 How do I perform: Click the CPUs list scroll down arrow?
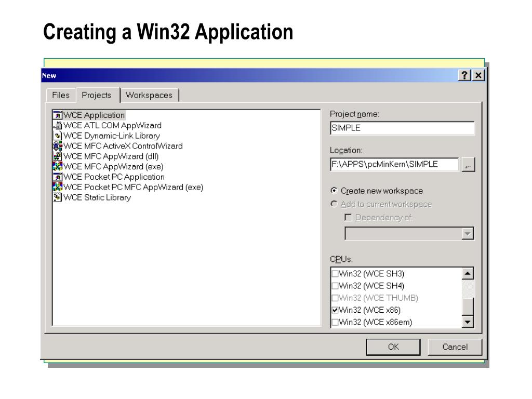pyautogui.click(x=468, y=322)
